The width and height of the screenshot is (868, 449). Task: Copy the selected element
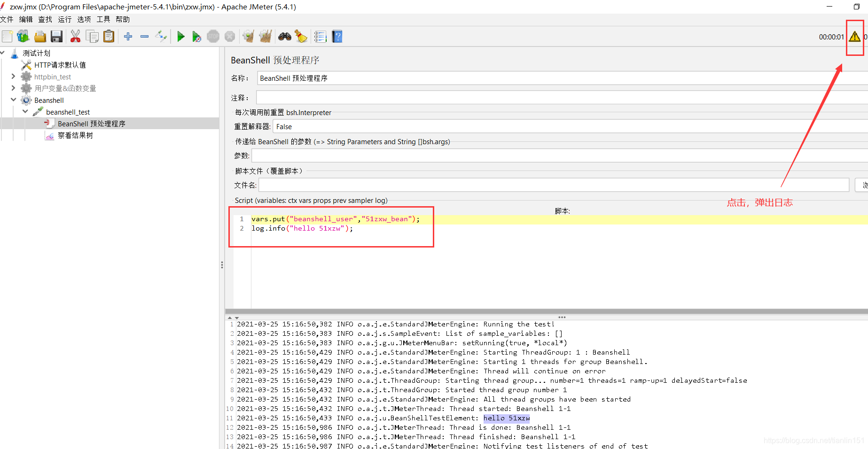coord(92,36)
